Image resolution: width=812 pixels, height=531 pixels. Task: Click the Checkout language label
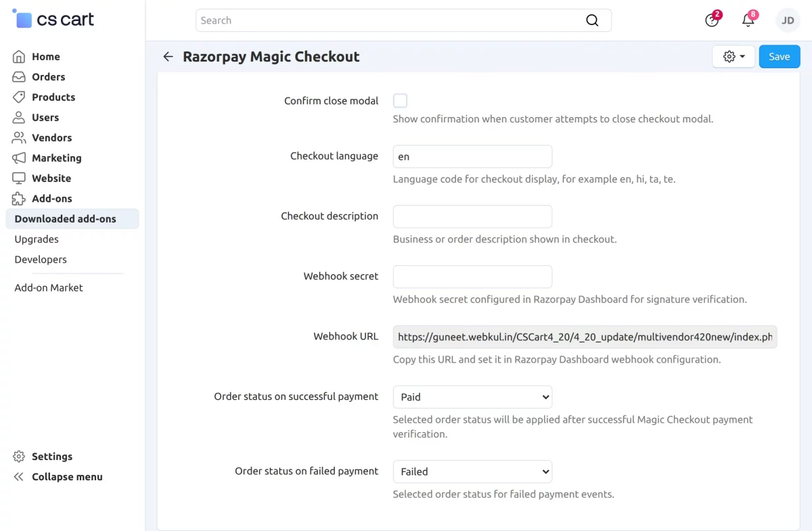334,156
